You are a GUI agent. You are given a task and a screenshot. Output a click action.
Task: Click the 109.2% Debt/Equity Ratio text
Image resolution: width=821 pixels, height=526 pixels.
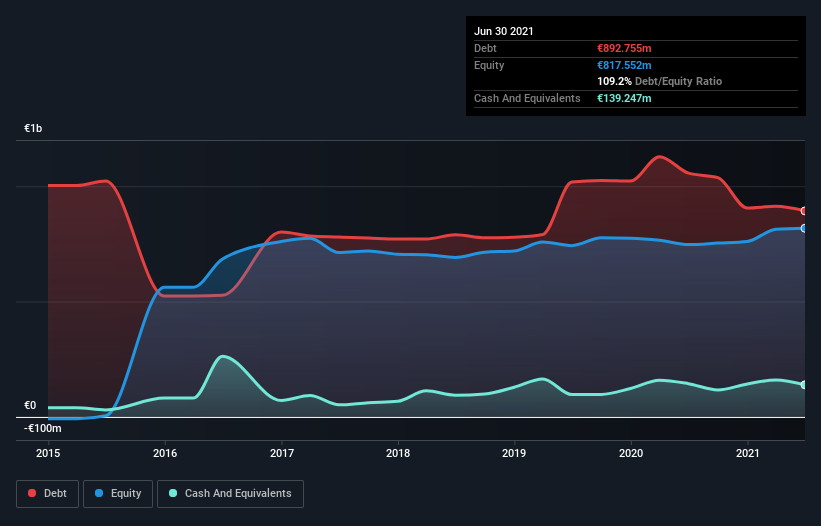[660, 81]
